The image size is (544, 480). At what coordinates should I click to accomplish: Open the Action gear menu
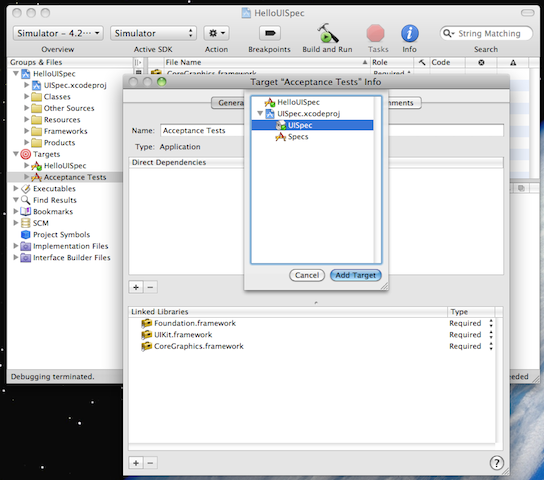click(x=216, y=33)
